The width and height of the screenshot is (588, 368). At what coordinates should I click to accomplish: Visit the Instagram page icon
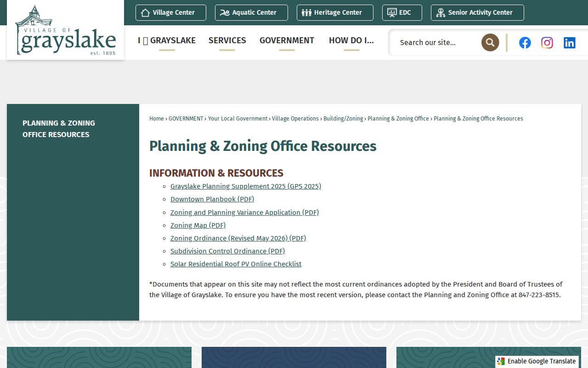tap(547, 43)
